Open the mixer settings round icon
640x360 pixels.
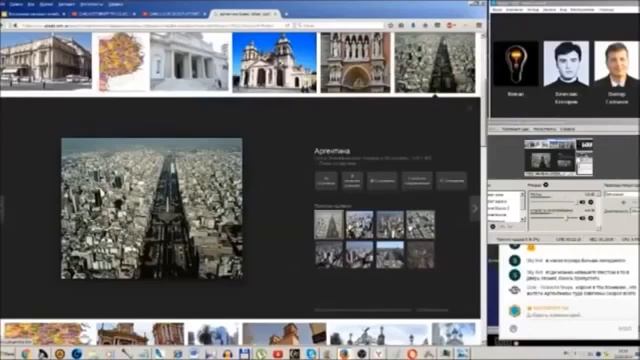[x=546, y=185]
